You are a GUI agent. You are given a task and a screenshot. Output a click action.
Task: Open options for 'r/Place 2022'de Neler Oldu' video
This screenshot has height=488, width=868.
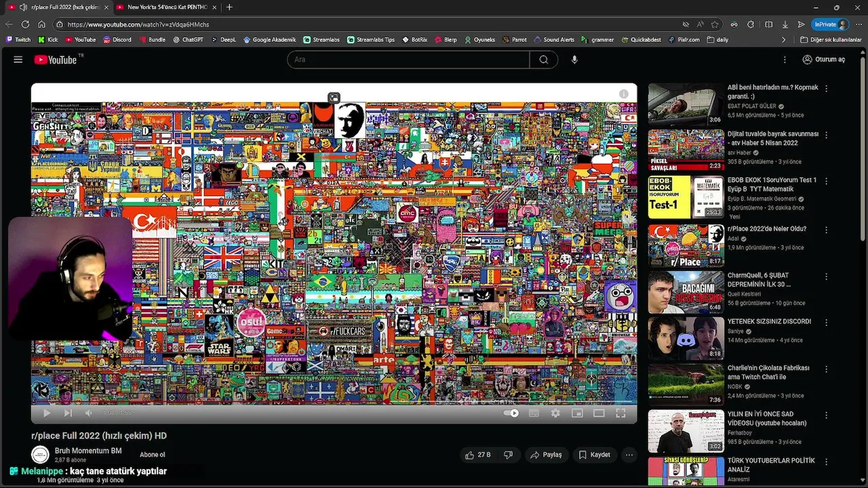(826, 230)
